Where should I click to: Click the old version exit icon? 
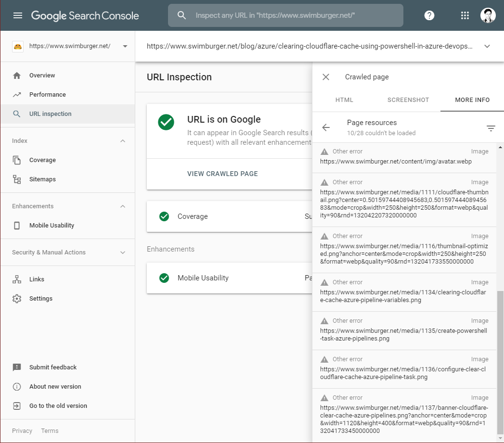click(17, 406)
